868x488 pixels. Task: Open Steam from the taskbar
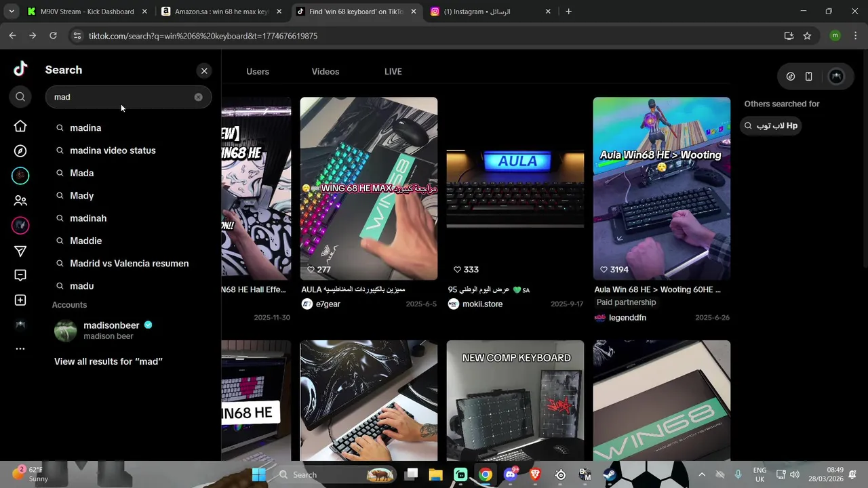[610, 474]
